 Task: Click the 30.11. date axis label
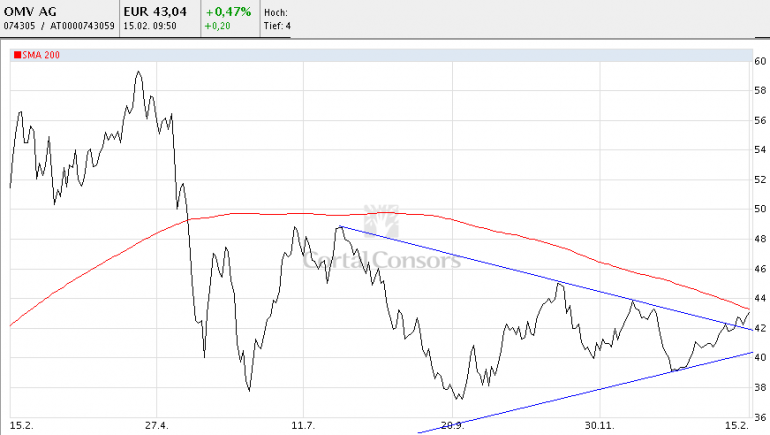pyautogui.click(x=599, y=425)
